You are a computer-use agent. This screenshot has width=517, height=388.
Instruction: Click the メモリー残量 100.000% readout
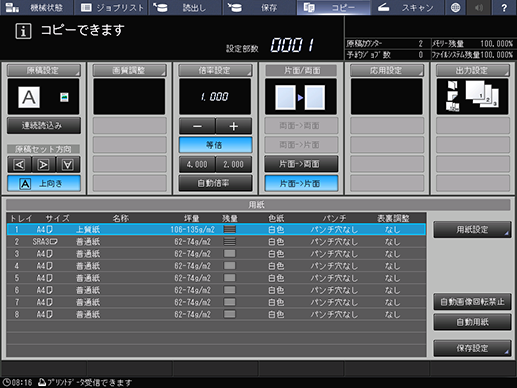[472, 44]
